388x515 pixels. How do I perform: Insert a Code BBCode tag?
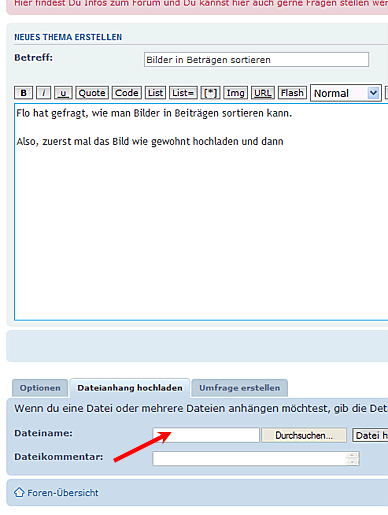(x=127, y=93)
